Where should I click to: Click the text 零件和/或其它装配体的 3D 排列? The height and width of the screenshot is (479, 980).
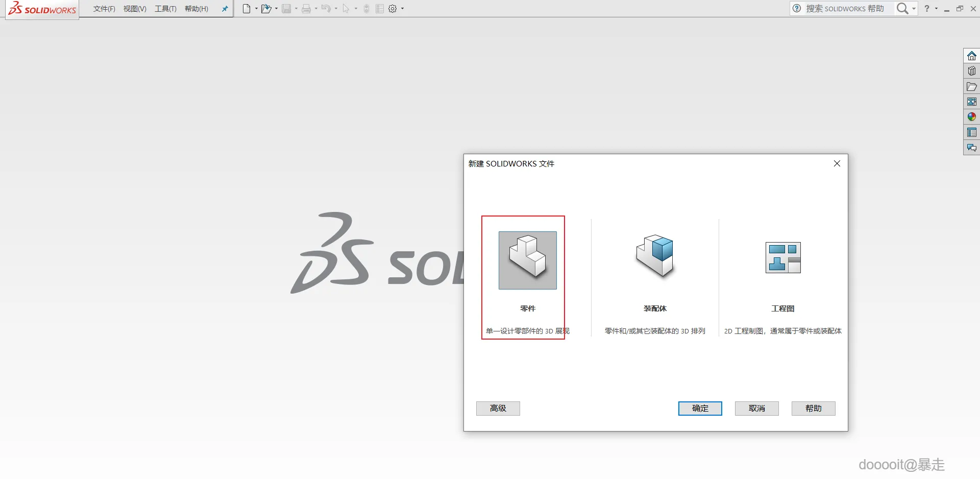pos(655,331)
